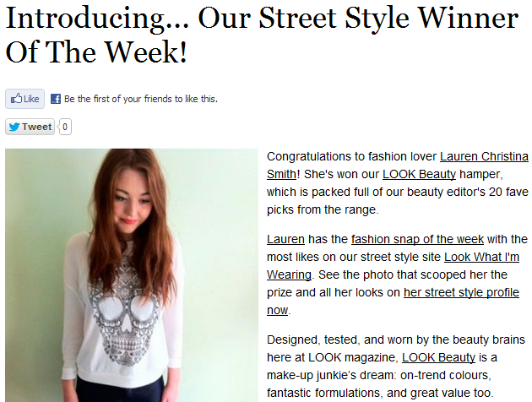This screenshot has width=532, height=402.
Task: Click the Facebook logo icon
Action: tap(56, 99)
